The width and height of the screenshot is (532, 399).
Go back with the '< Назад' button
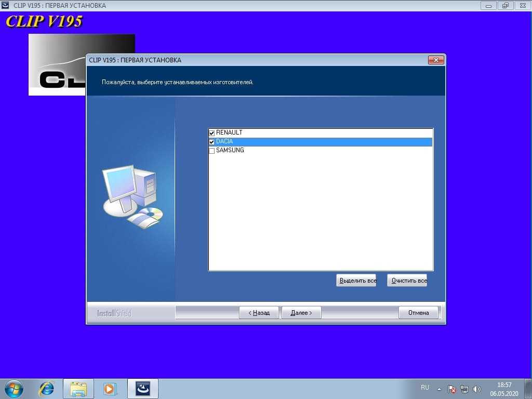[x=259, y=313]
